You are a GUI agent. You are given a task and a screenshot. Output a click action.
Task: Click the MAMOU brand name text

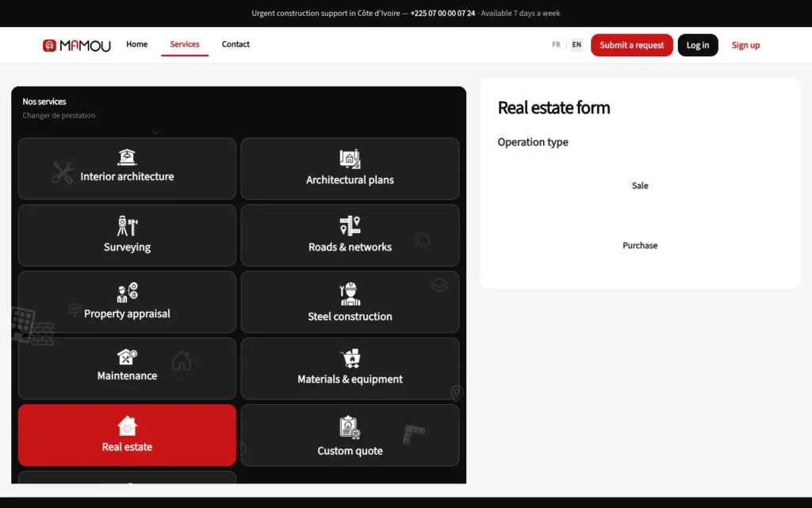(85, 46)
